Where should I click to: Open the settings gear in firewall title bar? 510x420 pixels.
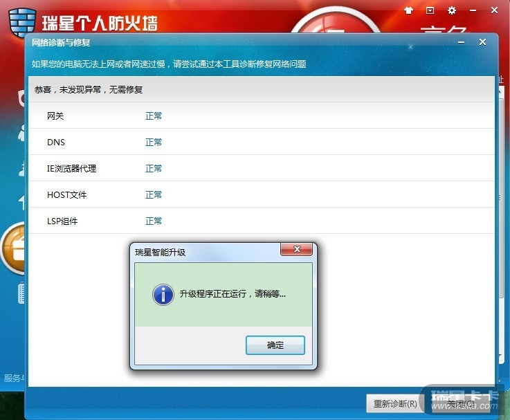(451, 11)
